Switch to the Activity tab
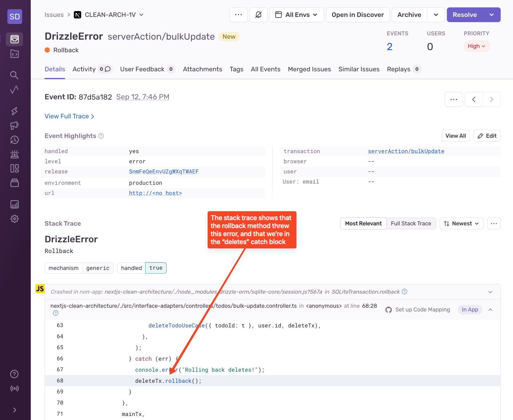The height and width of the screenshot is (420, 513). (93, 69)
